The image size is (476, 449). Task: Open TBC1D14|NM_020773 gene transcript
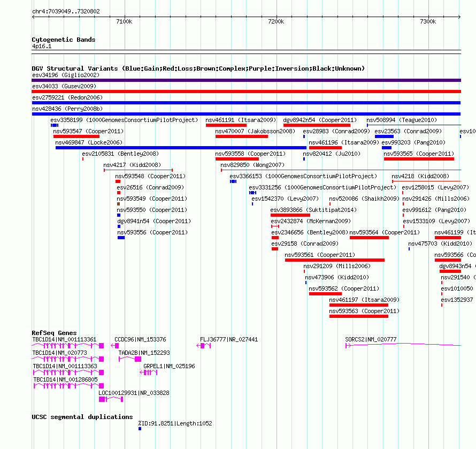pos(68,359)
